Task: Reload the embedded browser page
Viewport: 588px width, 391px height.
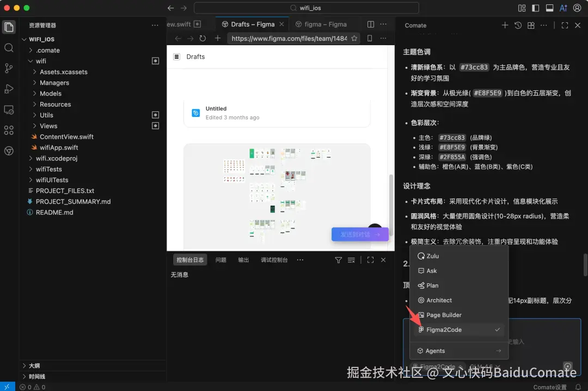Action: coord(203,38)
